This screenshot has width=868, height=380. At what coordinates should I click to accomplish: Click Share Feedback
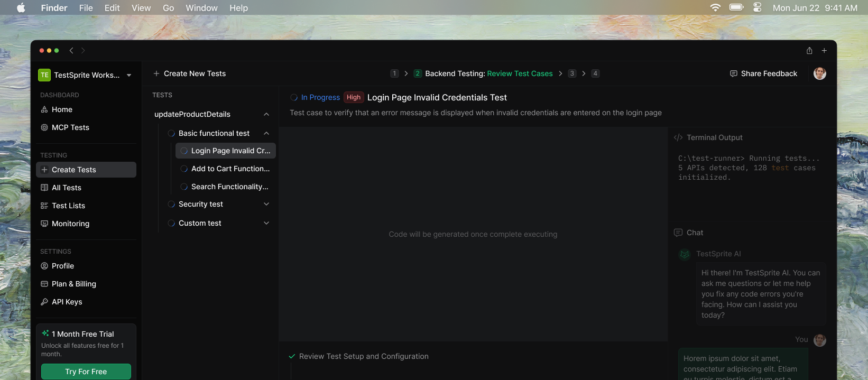763,73
